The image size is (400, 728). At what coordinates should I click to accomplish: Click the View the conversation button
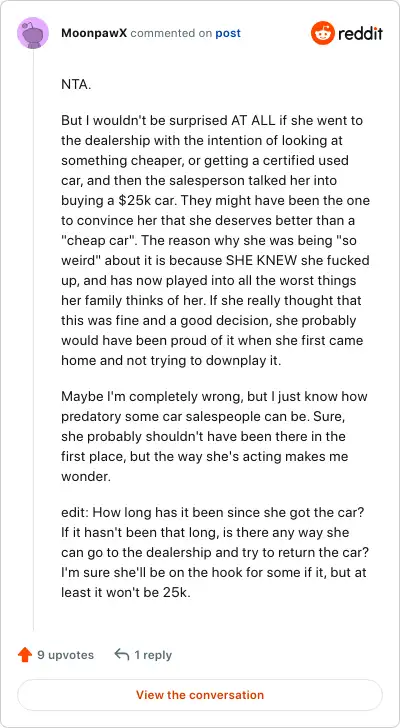[200, 695]
